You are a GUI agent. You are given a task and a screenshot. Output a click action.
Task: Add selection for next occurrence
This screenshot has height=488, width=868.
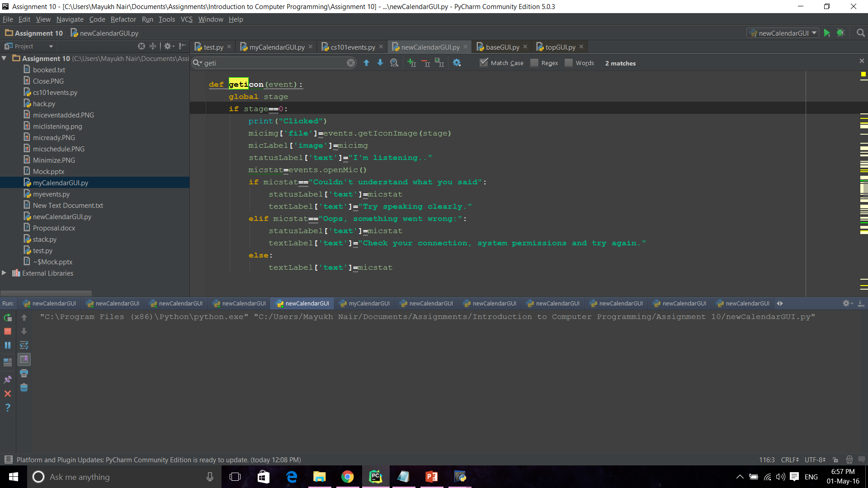pos(412,63)
